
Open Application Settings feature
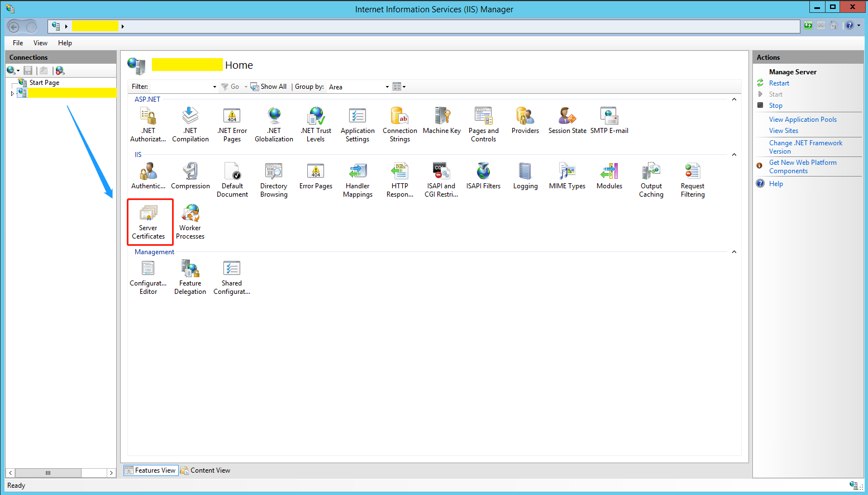click(x=357, y=125)
